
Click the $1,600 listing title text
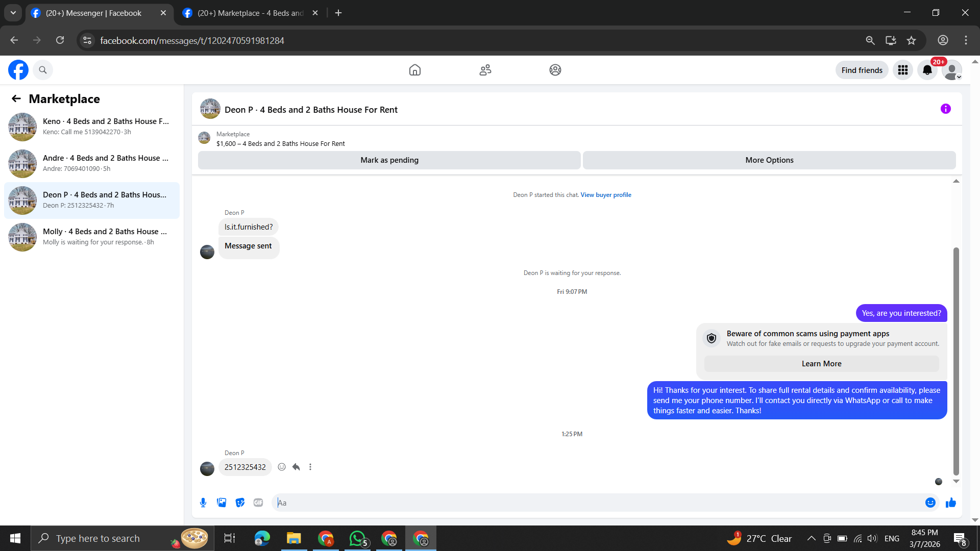pyautogui.click(x=281, y=144)
